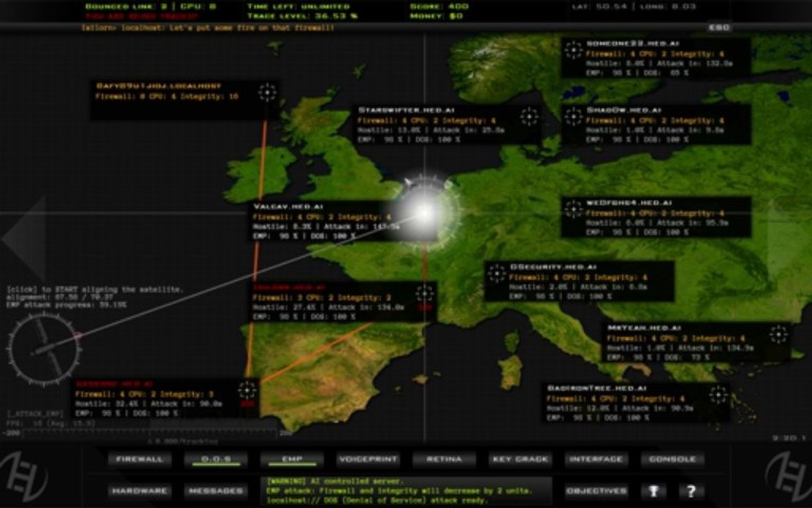Open the Firewall tool
Viewport: 812px width, 508px height.
point(140,459)
